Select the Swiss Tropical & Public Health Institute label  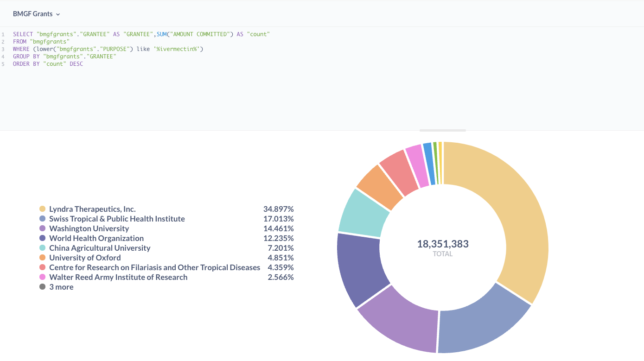[x=117, y=219]
